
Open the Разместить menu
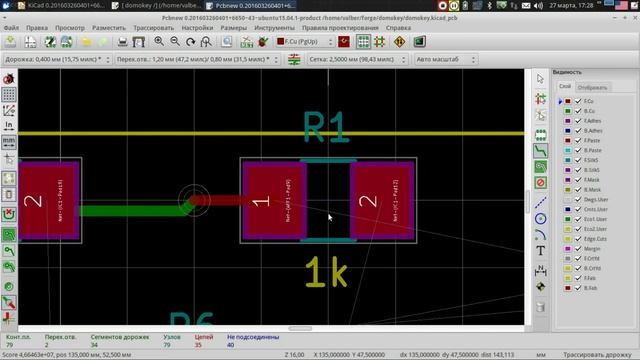pos(109,28)
